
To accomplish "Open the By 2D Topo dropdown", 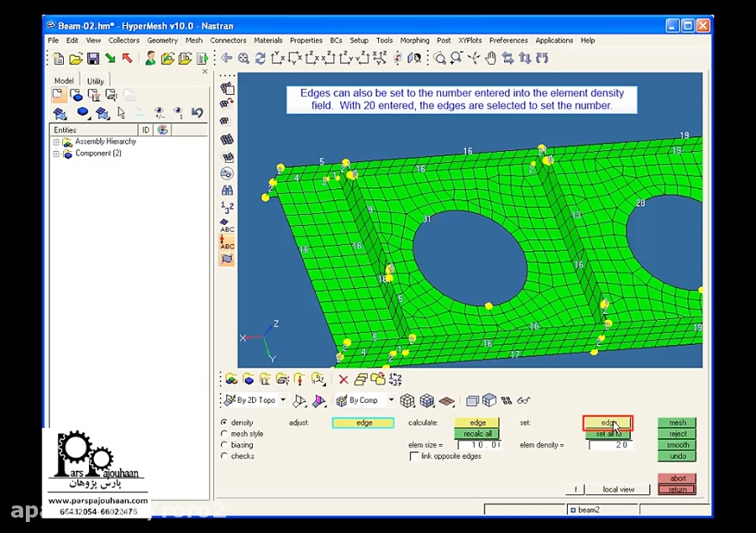I will (x=283, y=400).
